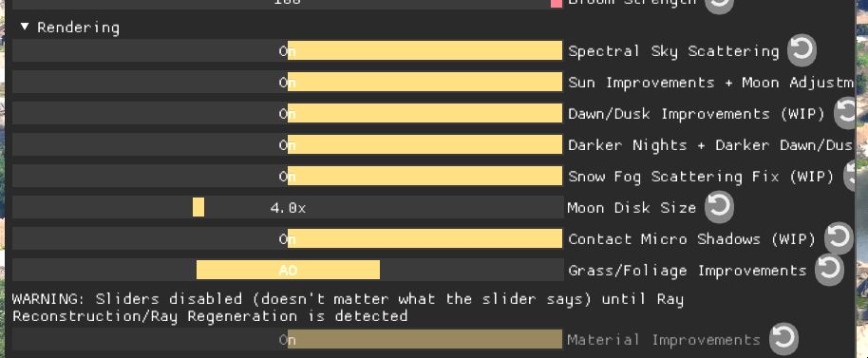This screenshot has height=358, width=868.
Task: Change Grass/Foliage Improvements AO slider
Action: coord(288,270)
